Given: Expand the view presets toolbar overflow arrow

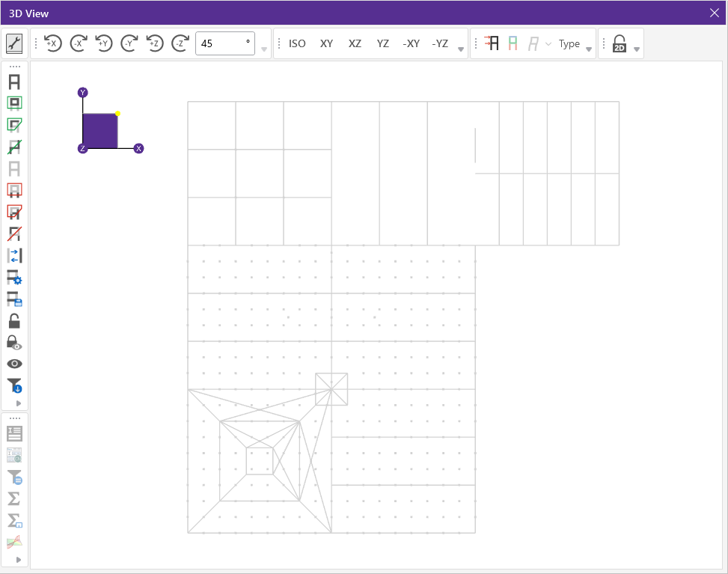Looking at the screenshot, I should (x=461, y=50).
